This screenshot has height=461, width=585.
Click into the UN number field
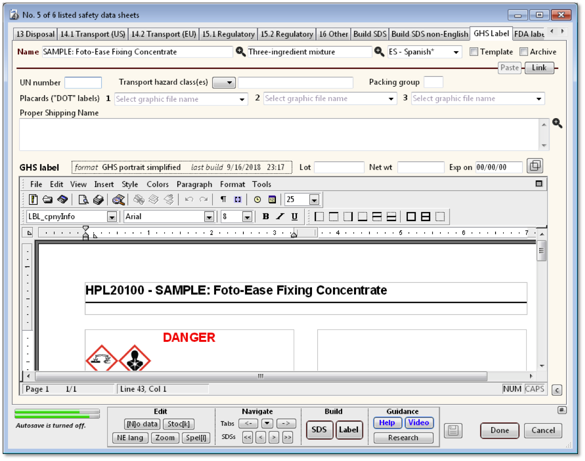[x=83, y=82]
